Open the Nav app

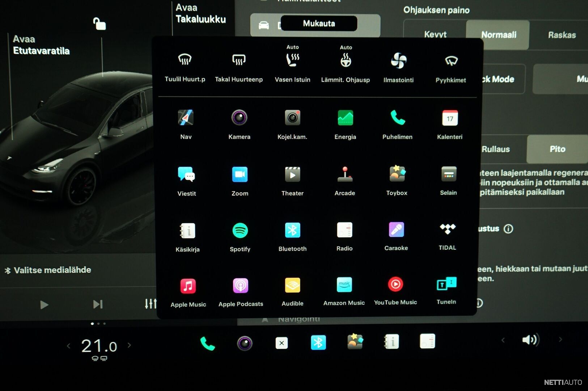pos(186,124)
